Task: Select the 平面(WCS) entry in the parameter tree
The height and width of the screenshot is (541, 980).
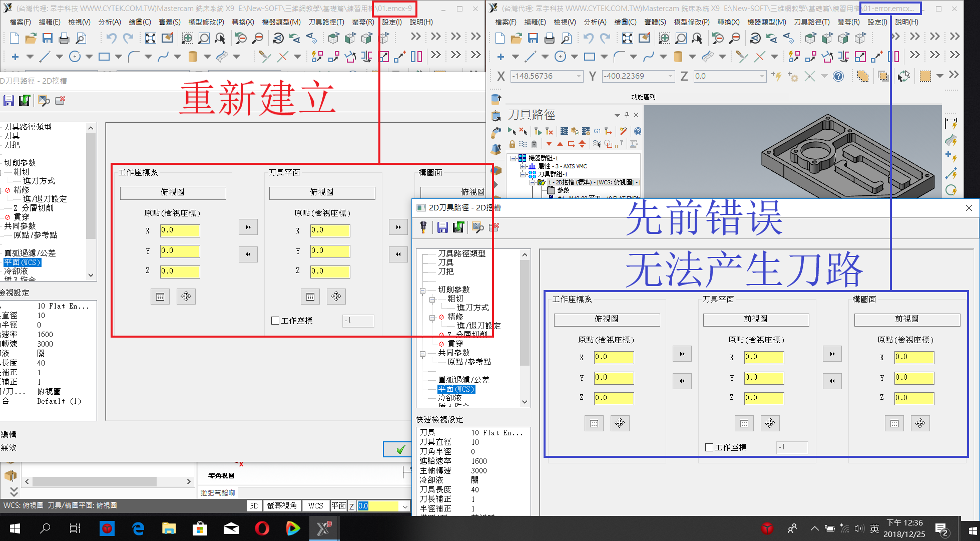Action: pos(457,389)
